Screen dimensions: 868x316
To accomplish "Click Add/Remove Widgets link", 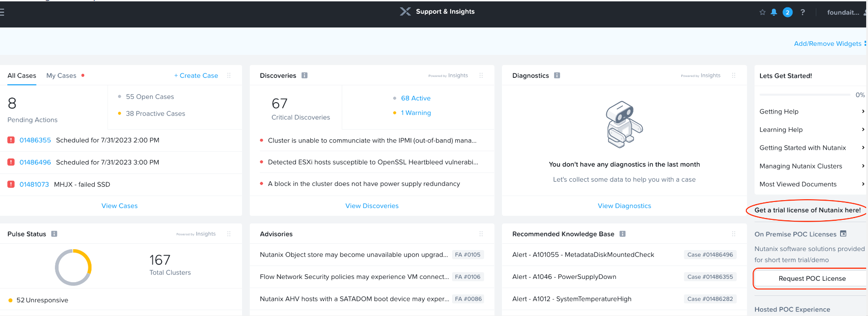I will 828,44.
